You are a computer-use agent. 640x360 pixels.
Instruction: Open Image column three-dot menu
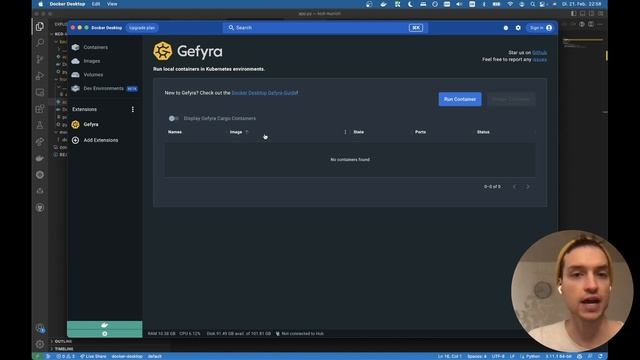click(345, 132)
